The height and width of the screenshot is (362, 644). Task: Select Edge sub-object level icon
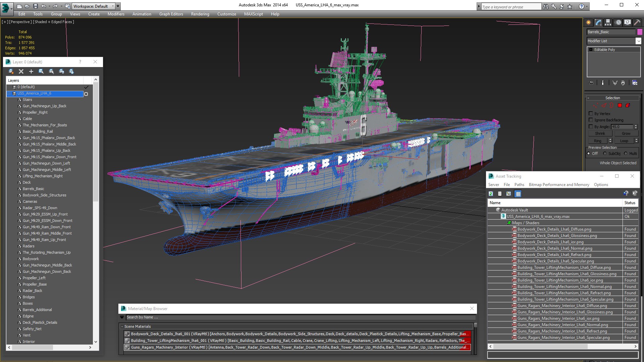(604, 106)
